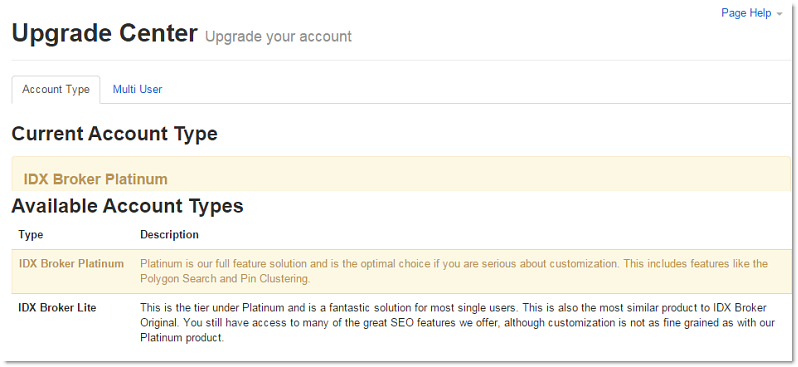The height and width of the screenshot is (367, 798).
Task: Select the IDX Broker Platinum table row type
Action: pos(71,264)
